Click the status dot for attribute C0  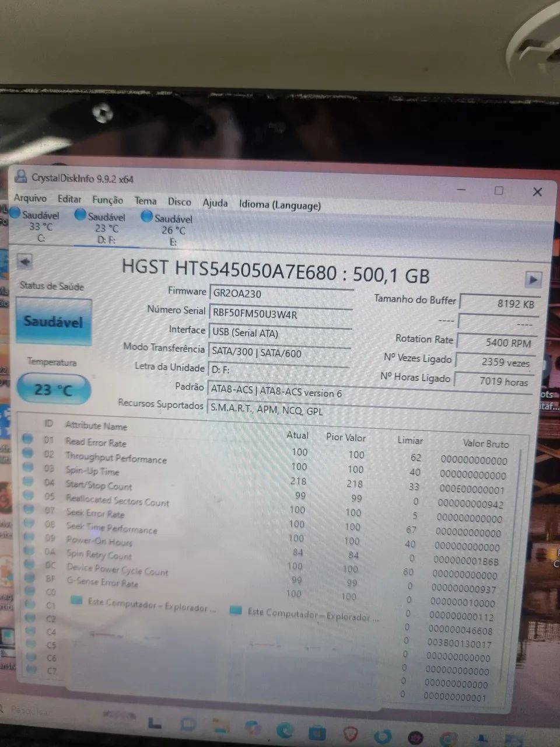point(29,591)
